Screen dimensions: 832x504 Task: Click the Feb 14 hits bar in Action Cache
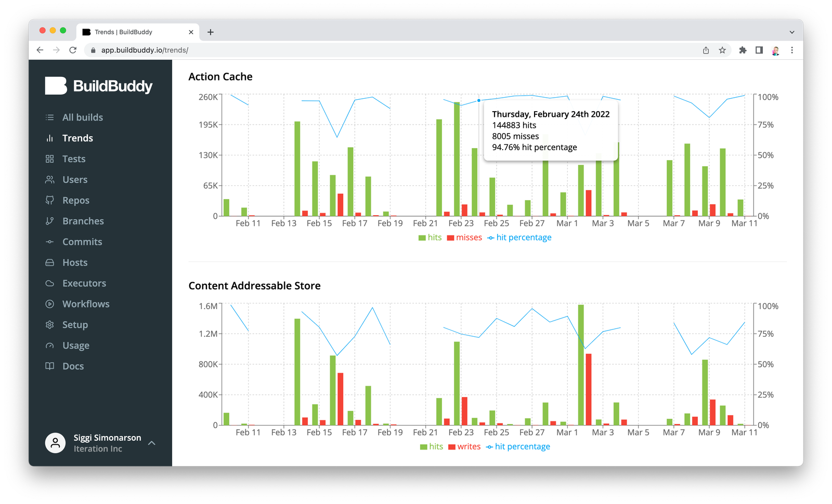(297, 169)
